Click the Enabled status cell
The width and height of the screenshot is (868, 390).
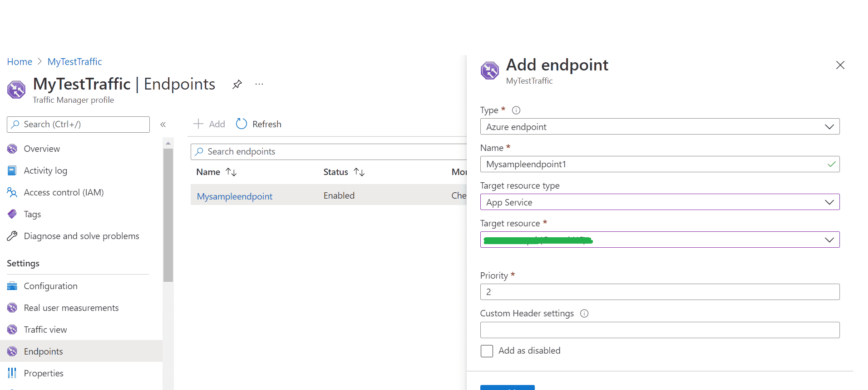pyautogui.click(x=339, y=195)
